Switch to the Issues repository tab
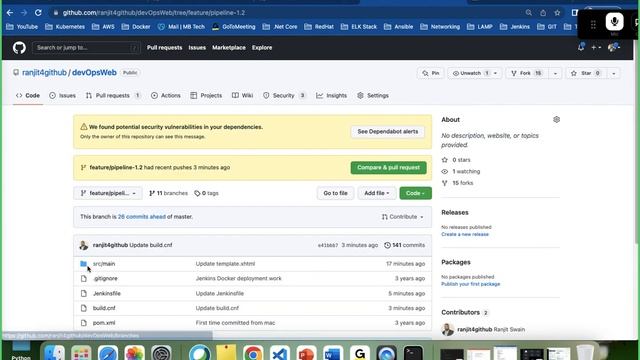Image resolution: width=640 pixels, height=360 pixels. click(x=62, y=96)
